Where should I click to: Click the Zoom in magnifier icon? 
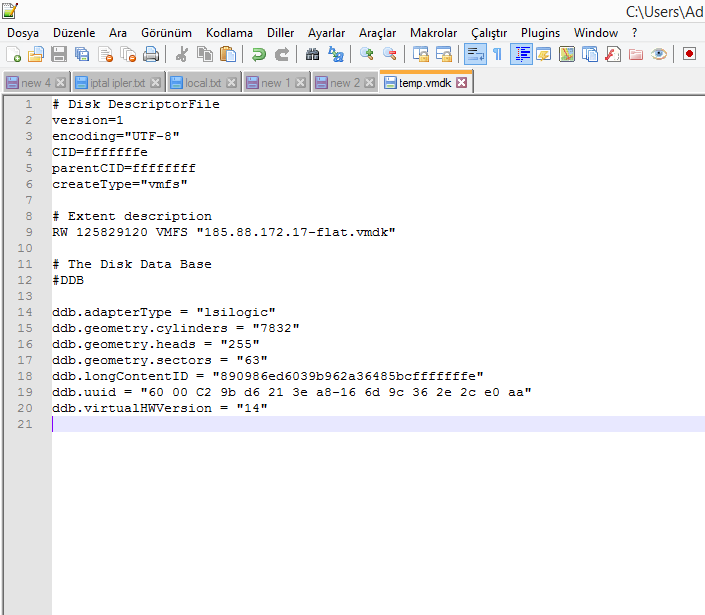(x=367, y=54)
